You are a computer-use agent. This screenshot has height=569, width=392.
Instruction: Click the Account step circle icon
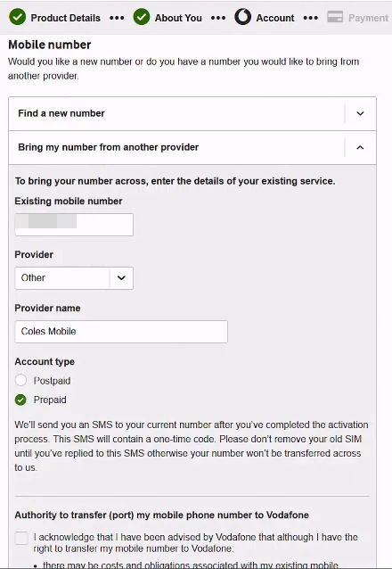(242, 17)
